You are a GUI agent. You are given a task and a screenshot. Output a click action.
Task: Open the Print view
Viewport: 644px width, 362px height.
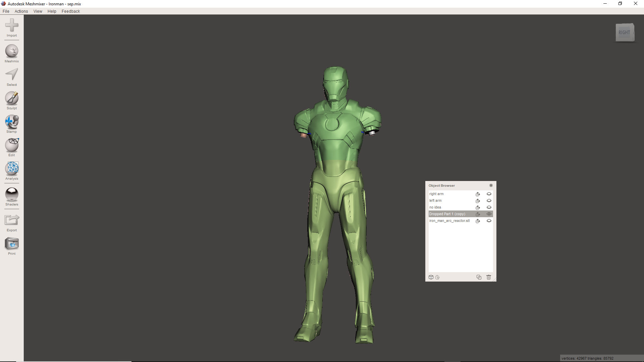click(x=12, y=244)
